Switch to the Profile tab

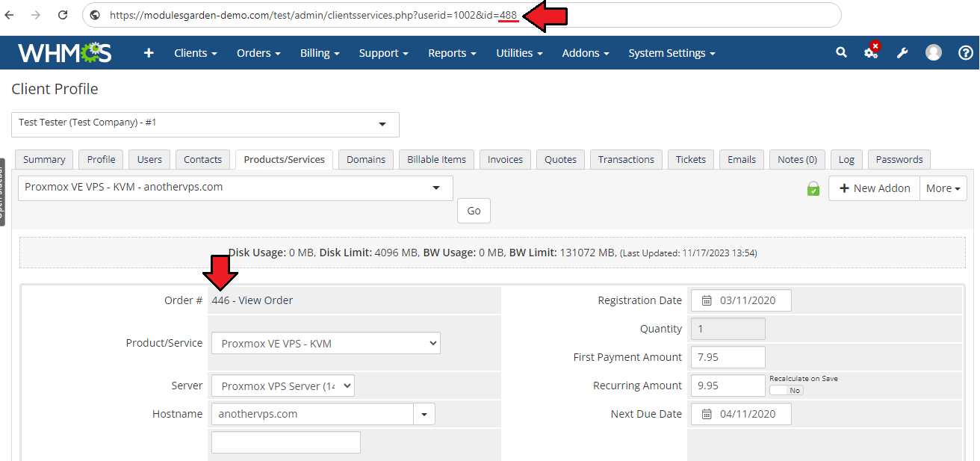101,159
